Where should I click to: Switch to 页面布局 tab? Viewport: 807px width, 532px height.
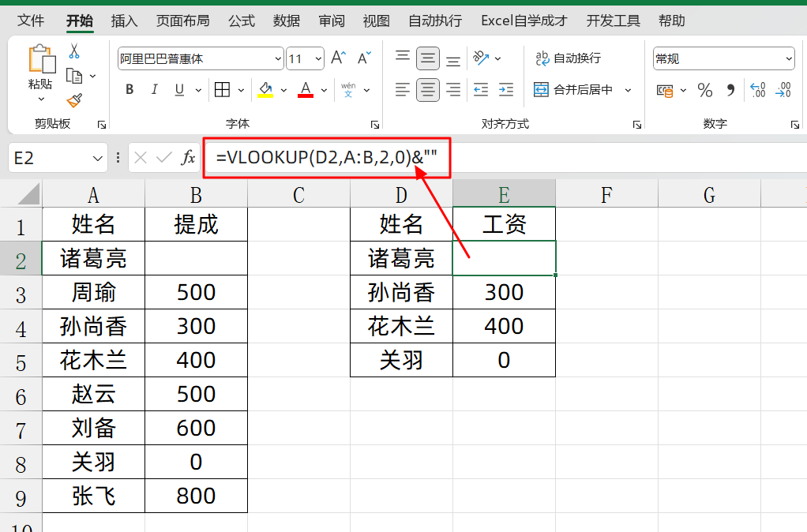[183, 21]
